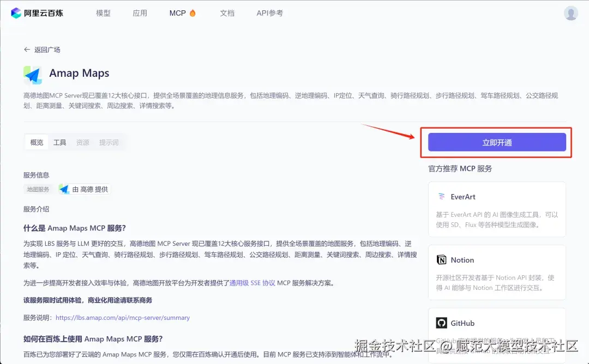The image size is (589, 364).
Task: Click the GitHub service icon
Action: (x=442, y=323)
